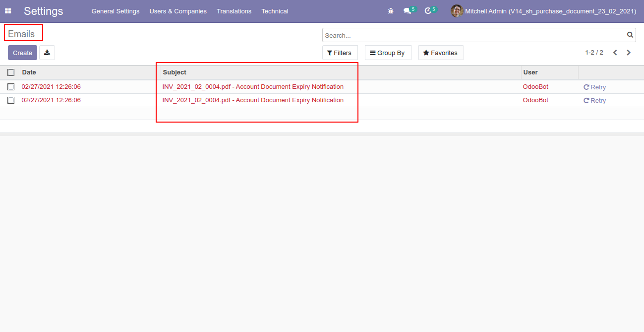Focus the Search input field

[x=474, y=35]
